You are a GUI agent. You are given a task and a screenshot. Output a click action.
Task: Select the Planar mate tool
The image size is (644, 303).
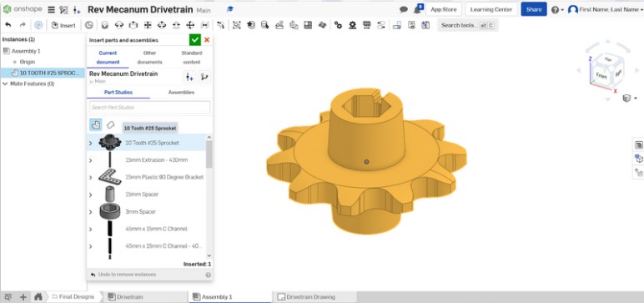[148, 25]
